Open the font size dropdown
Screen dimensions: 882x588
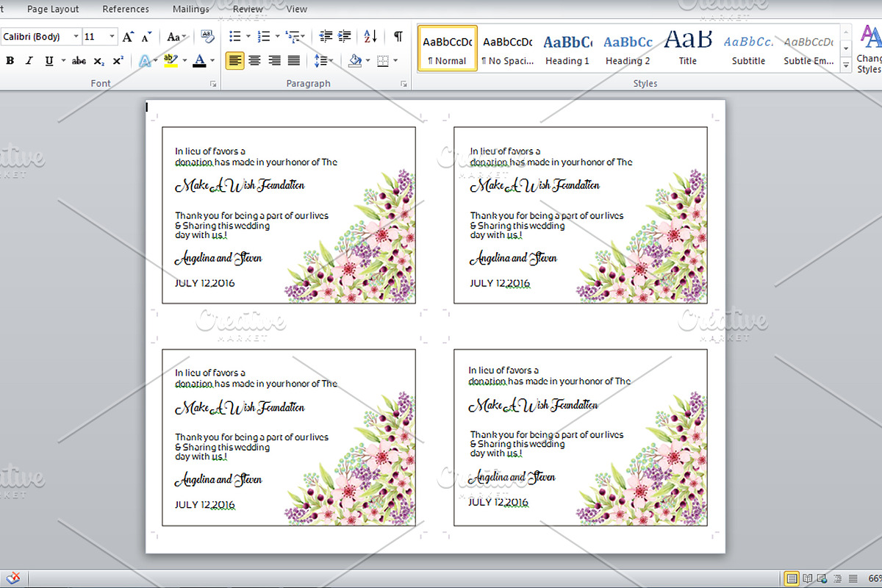click(112, 37)
